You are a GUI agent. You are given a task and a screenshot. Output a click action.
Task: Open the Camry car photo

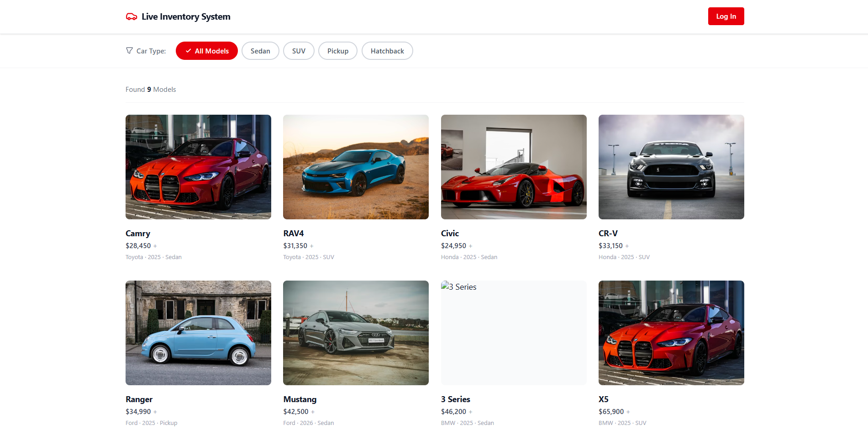(x=198, y=167)
